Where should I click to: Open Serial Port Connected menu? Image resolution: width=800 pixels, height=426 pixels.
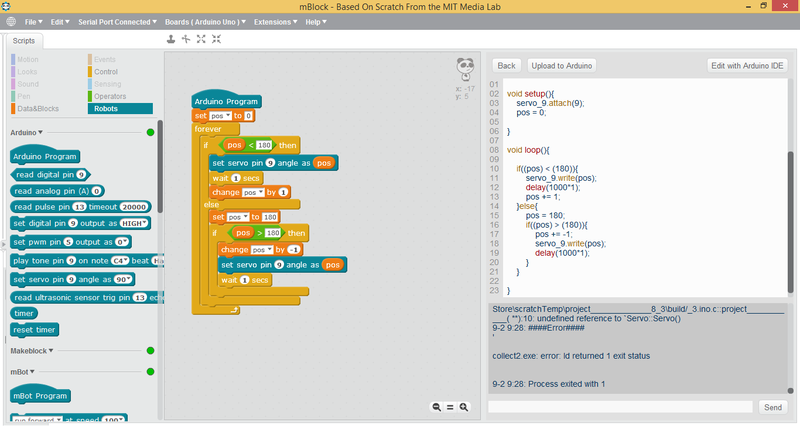click(x=117, y=22)
